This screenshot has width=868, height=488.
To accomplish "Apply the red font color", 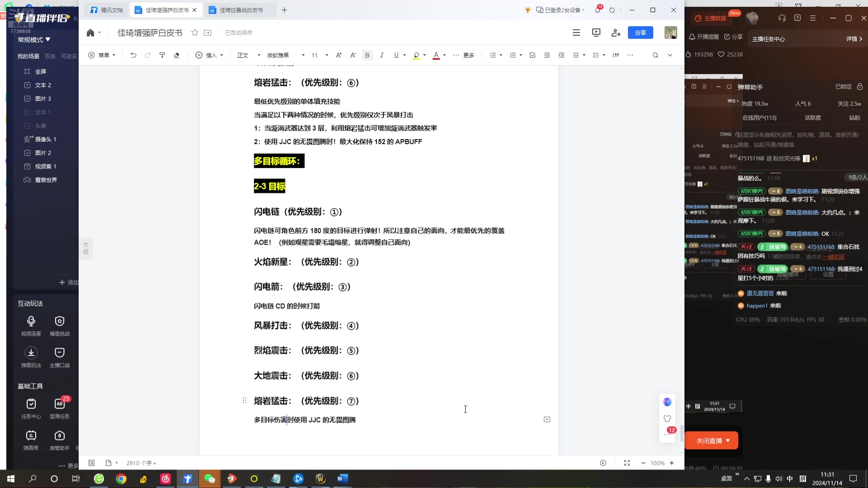I will click(x=436, y=55).
